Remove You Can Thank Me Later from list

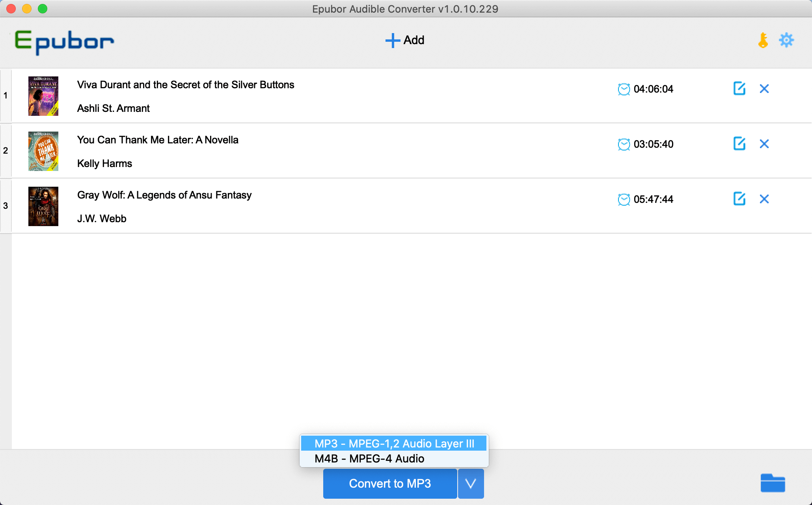pyautogui.click(x=764, y=144)
